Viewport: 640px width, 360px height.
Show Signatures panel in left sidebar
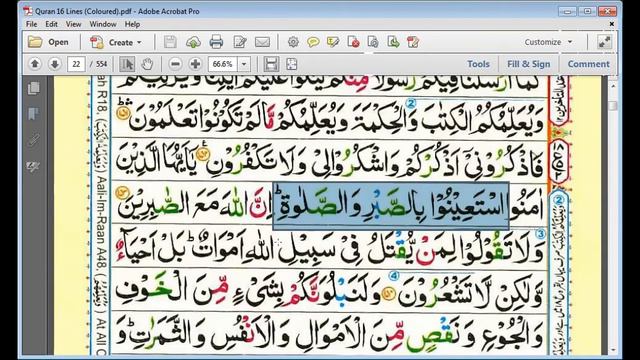click(33, 167)
